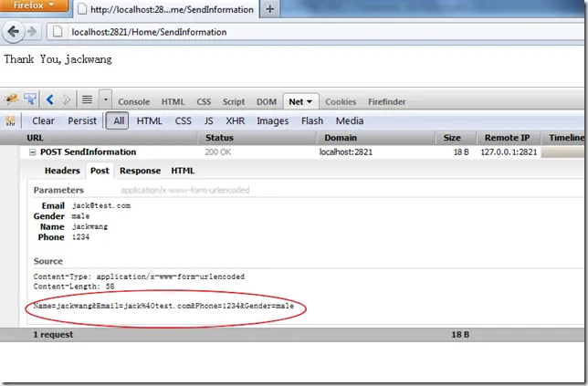Select the SendInformation browser tab

pos(167,9)
